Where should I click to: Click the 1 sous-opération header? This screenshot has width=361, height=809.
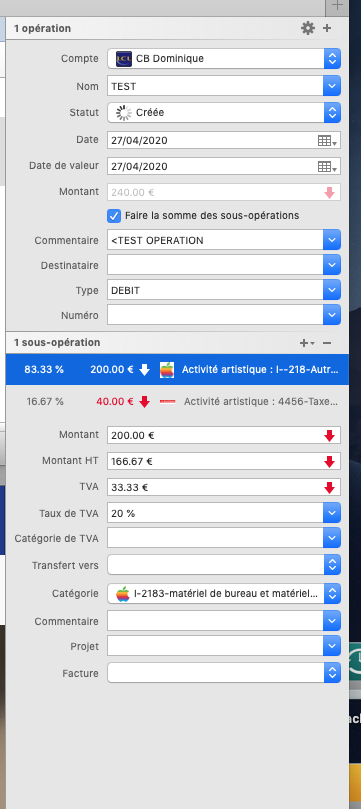pos(57,343)
